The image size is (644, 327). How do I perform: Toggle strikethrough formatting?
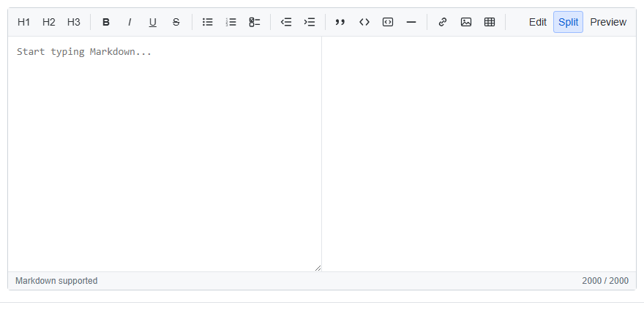pyautogui.click(x=176, y=22)
